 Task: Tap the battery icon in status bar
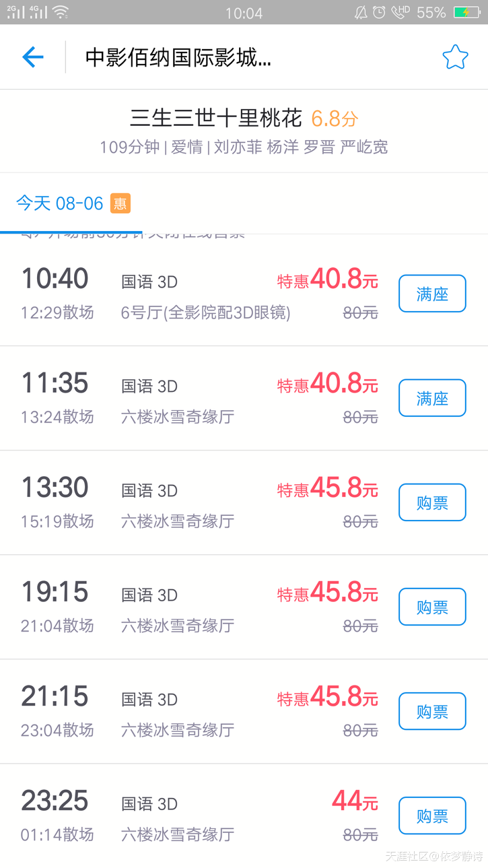coord(466,12)
